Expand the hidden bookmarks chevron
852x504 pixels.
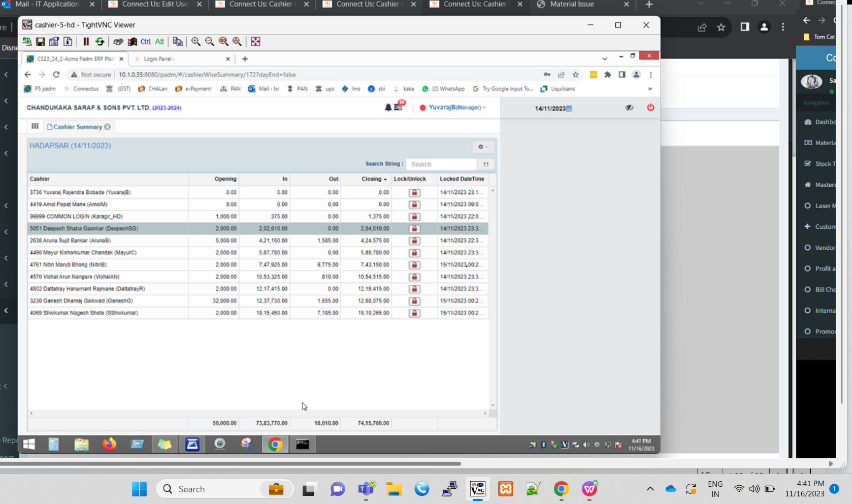point(650,89)
